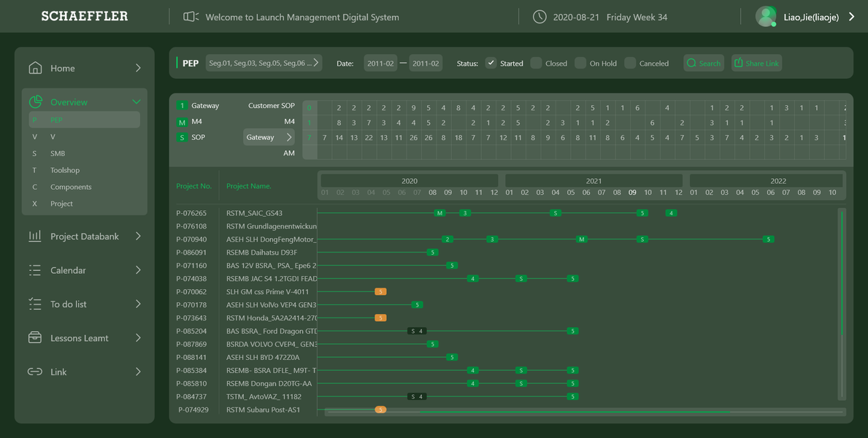Click milestone 5 on ASEH SLH BYD 472Z0A row
This screenshot has height=438, width=868.
click(x=452, y=357)
